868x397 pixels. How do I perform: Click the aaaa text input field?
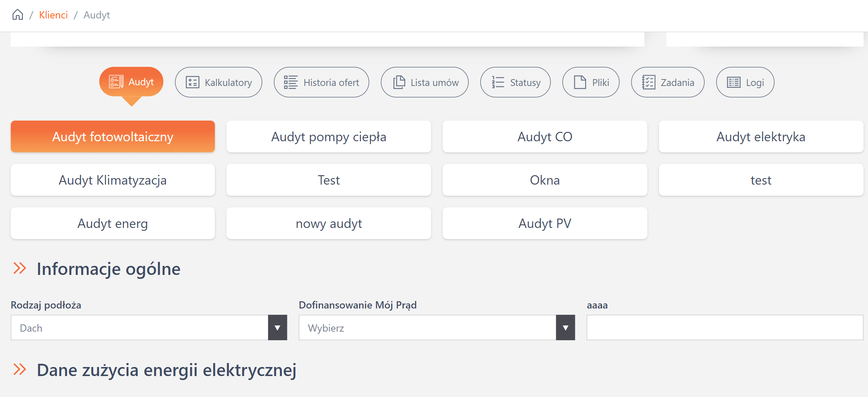725,328
